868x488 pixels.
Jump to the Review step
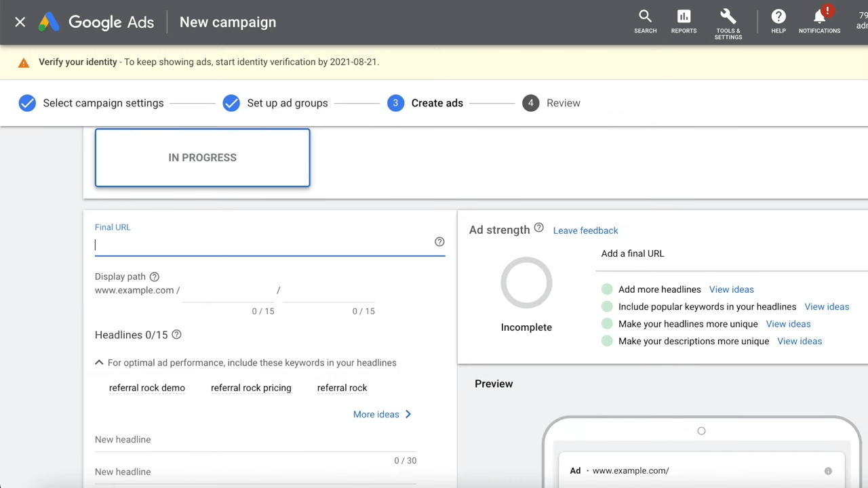[x=563, y=103]
